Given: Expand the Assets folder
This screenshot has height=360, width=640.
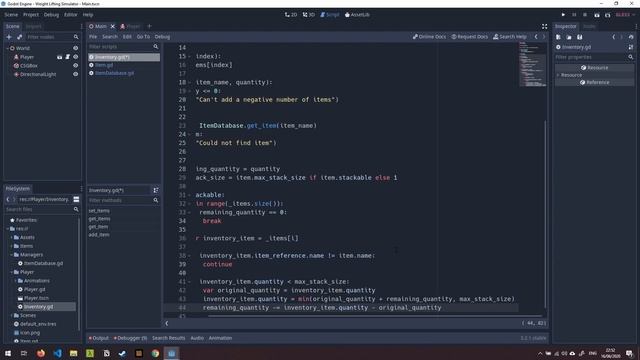Looking at the screenshot, I should pyautogui.click(x=11, y=237).
